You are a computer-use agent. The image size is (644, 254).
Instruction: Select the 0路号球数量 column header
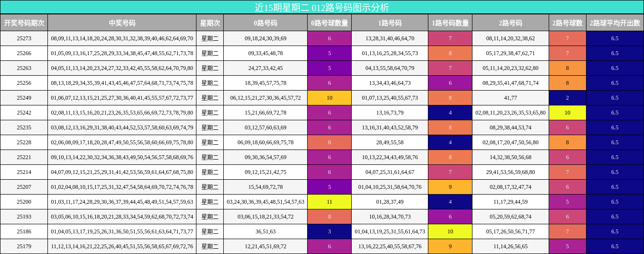click(x=329, y=23)
